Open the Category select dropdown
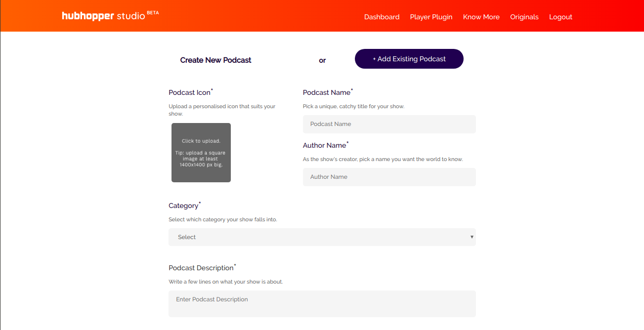This screenshot has width=644, height=330. pos(322,237)
